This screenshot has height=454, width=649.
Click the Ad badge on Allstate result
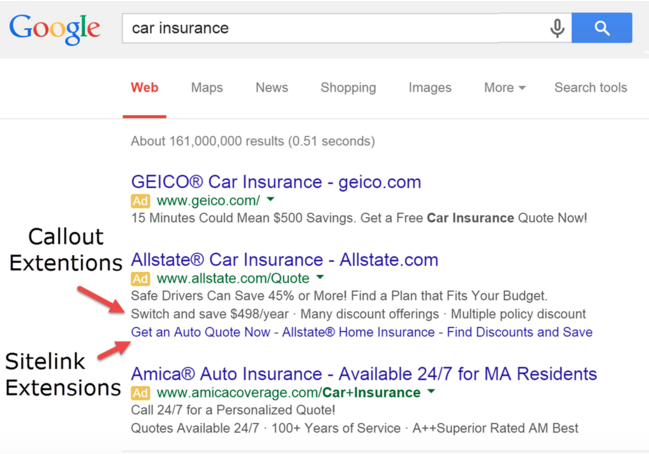140,279
